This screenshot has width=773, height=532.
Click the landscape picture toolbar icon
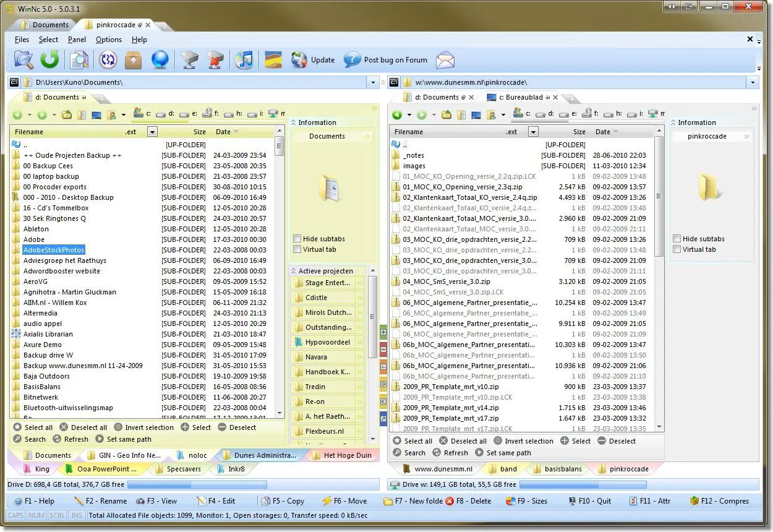[x=273, y=60]
